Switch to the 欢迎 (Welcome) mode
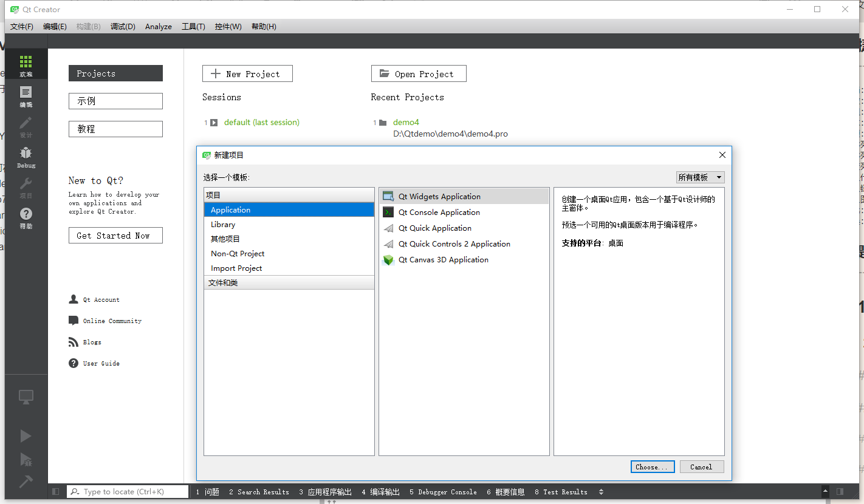Screen dimensions: 864x504 tap(26, 64)
